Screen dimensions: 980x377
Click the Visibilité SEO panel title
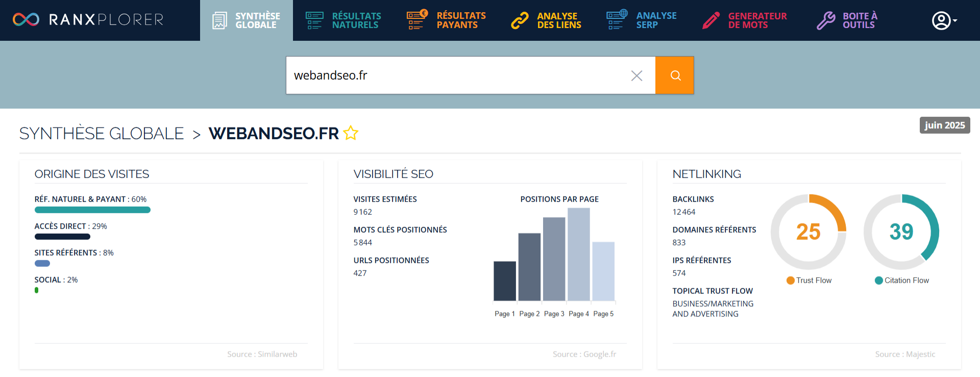pyautogui.click(x=394, y=174)
